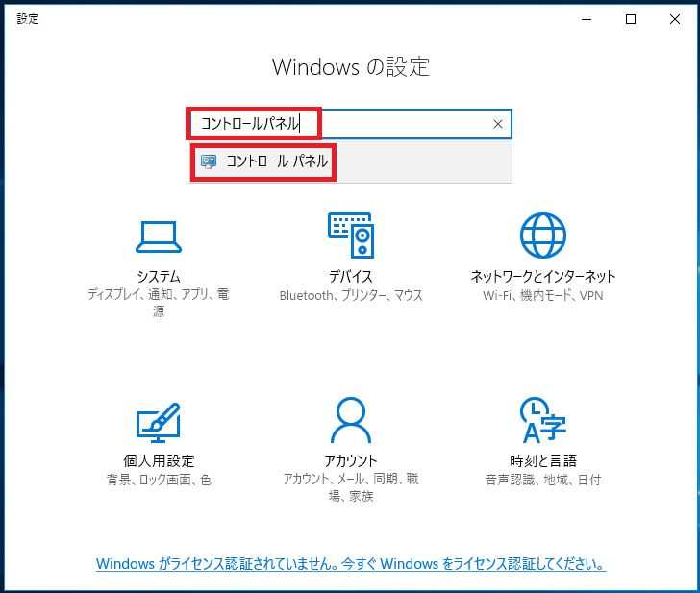The width and height of the screenshot is (700, 593).
Task: Click the ディスプレイ、通知、アプリ、電源 description
Action: tap(159, 303)
